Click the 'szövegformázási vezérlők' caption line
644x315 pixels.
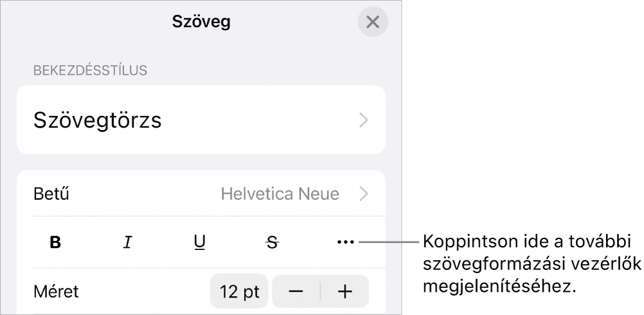tap(531, 265)
